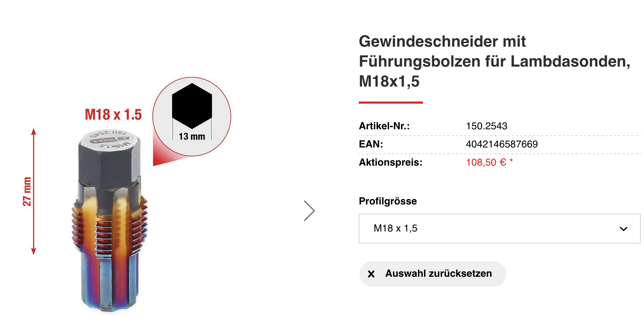Click the Aktionspreis label
Screen dimensions: 644x317
point(390,162)
